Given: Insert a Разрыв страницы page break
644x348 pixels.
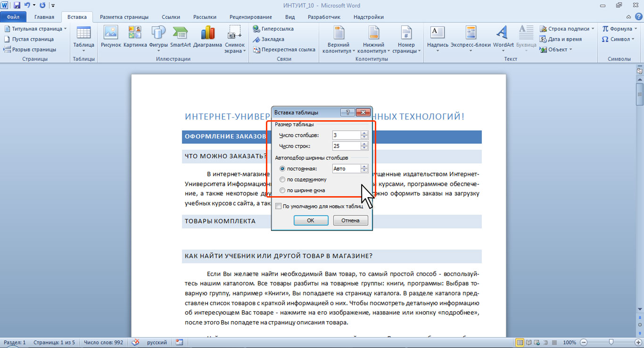Looking at the screenshot, I should (30, 50).
